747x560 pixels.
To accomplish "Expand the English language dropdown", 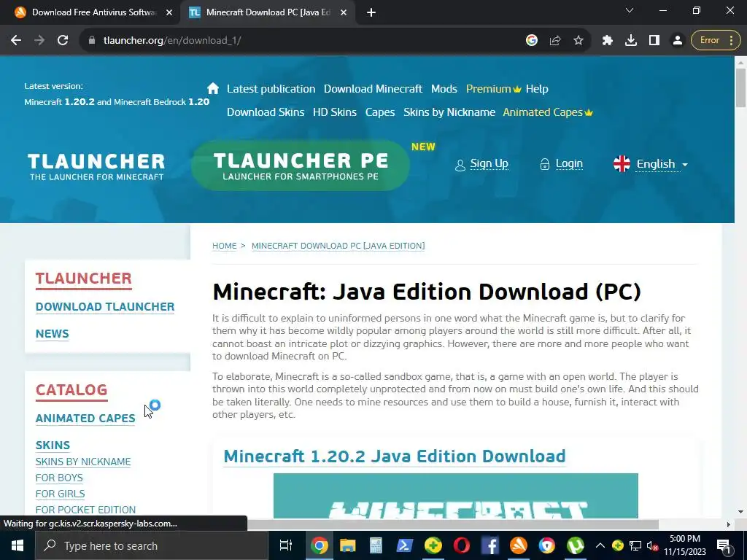I will [x=651, y=164].
